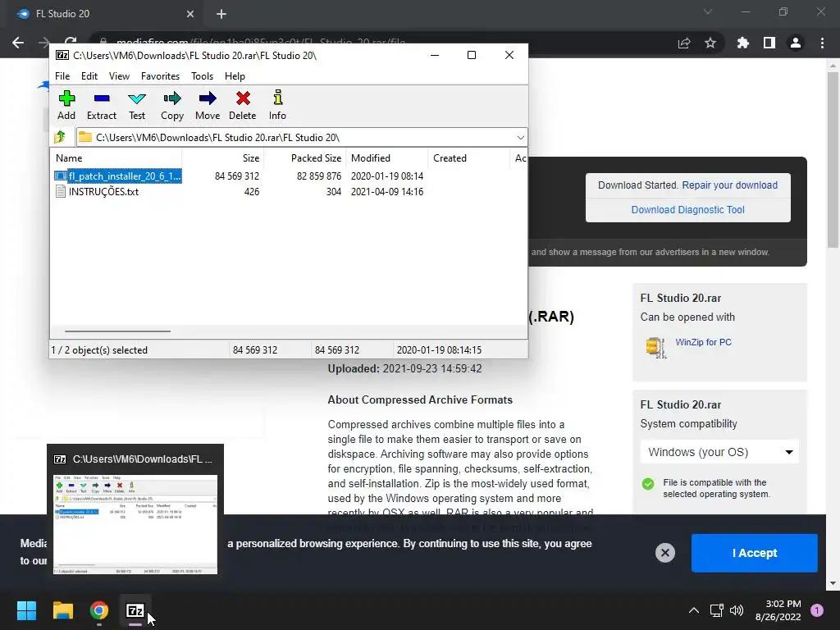Expand the Windows (your OS) dropdown
Screen dimensions: 840x630
pyautogui.click(x=719, y=452)
